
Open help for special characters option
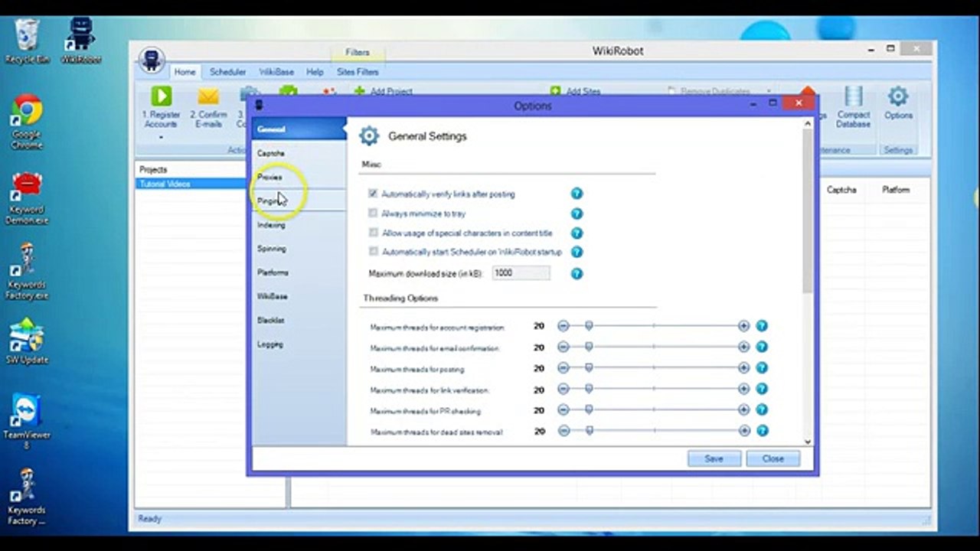coord(577,233)
